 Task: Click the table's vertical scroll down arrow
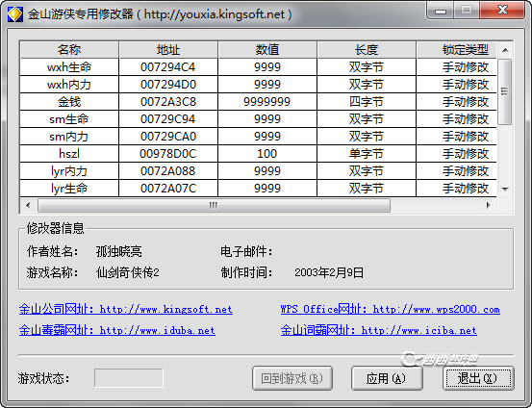[x=505, y=189]
